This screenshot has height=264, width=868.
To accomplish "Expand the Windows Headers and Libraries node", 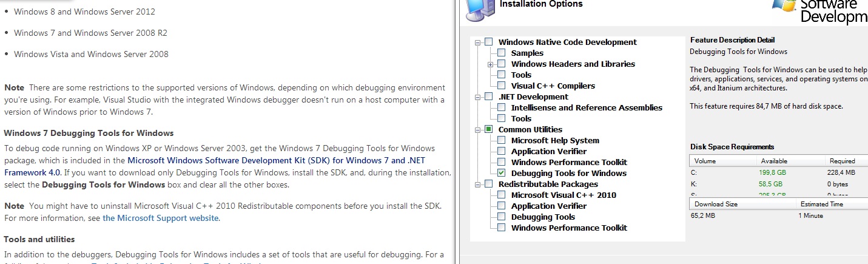I will (491, 64).
